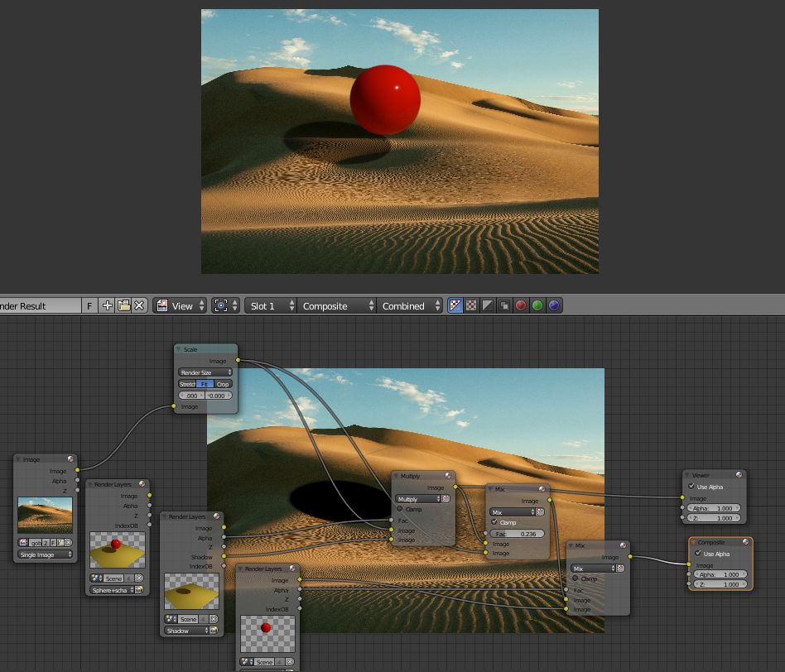This screenshot has width=785, height=672.
Task: Click the add new image plus icon
Action: tap(108, 305)
